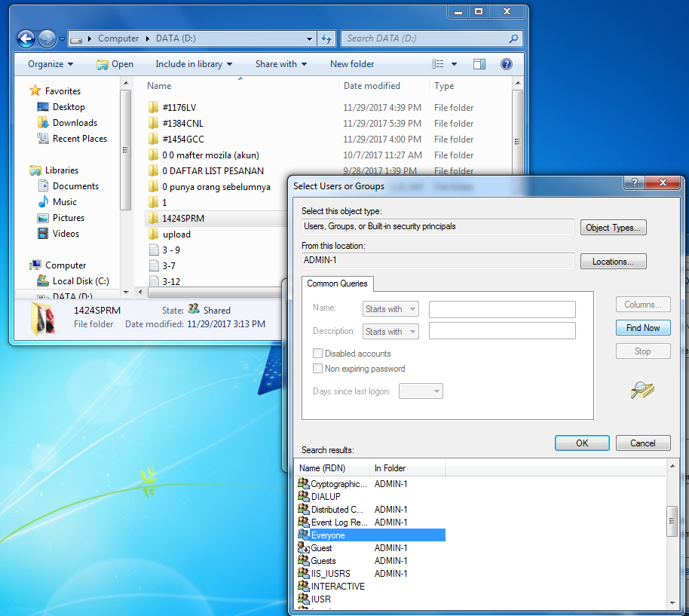Click the Description query text field
The image size is (689, 616).
(502, 331)
